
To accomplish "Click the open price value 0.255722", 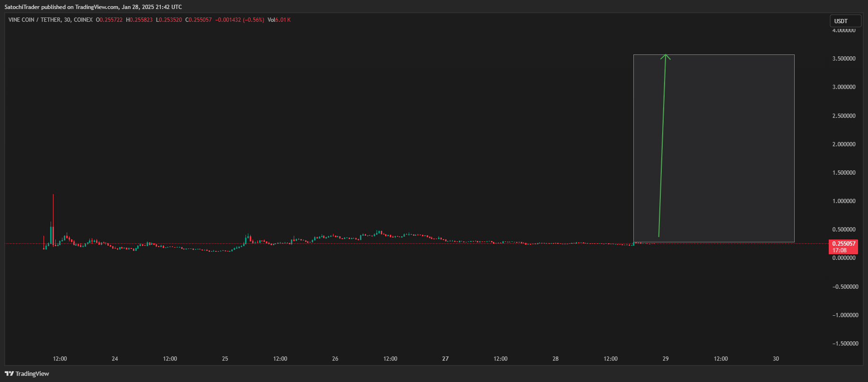I will 111,20.
